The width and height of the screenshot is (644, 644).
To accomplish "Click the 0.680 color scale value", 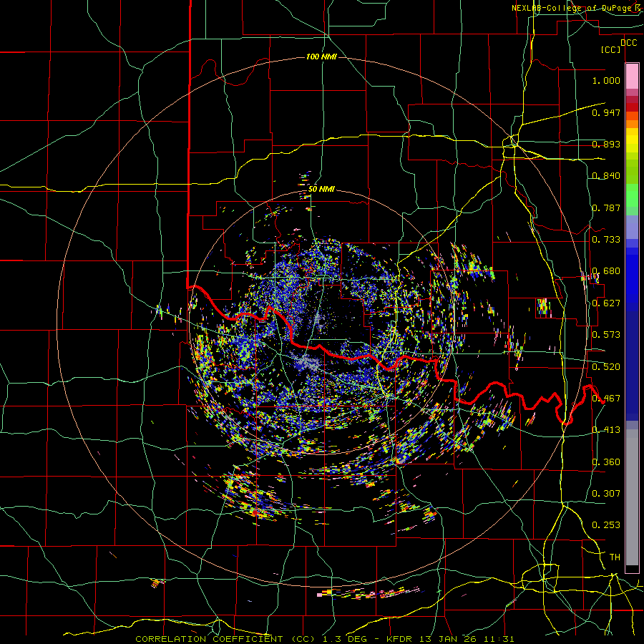I will (x=606, y=271).
